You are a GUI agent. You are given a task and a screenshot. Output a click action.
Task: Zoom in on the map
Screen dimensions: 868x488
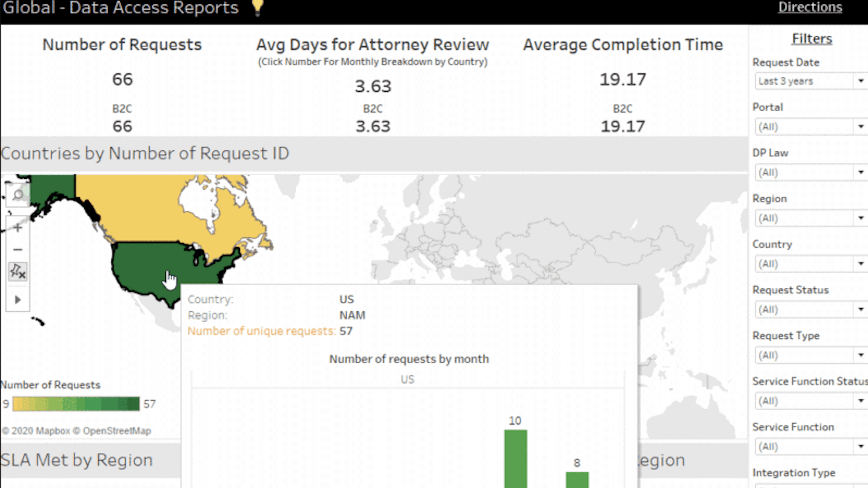(18, 227)
